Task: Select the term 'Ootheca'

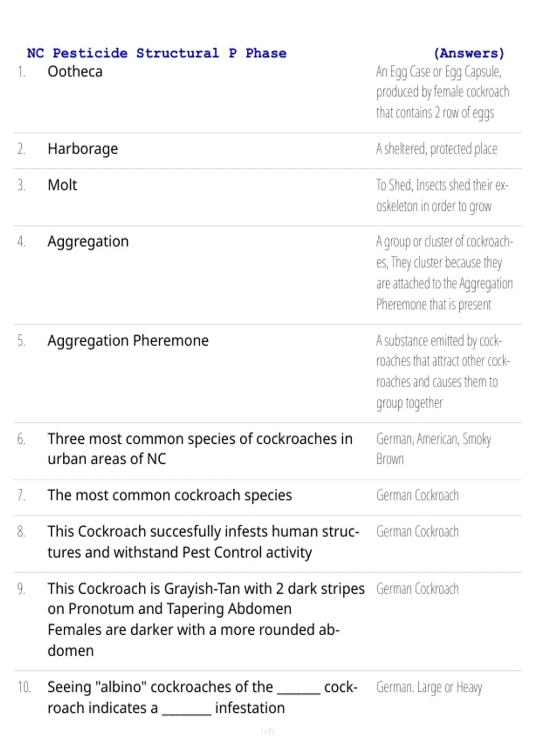Action: (75, 72)
